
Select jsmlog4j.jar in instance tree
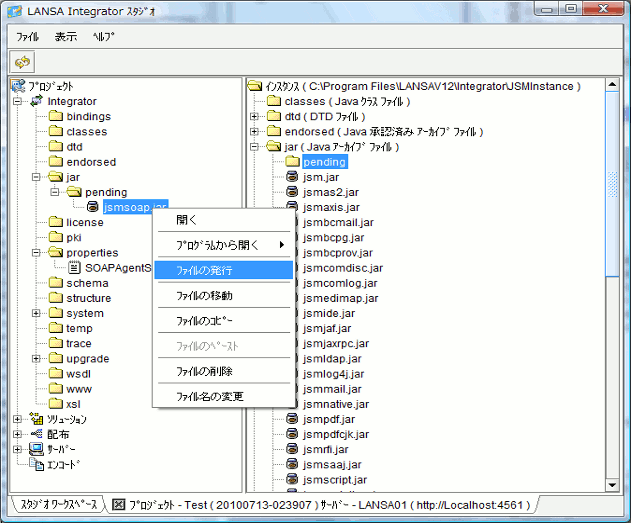333,374
